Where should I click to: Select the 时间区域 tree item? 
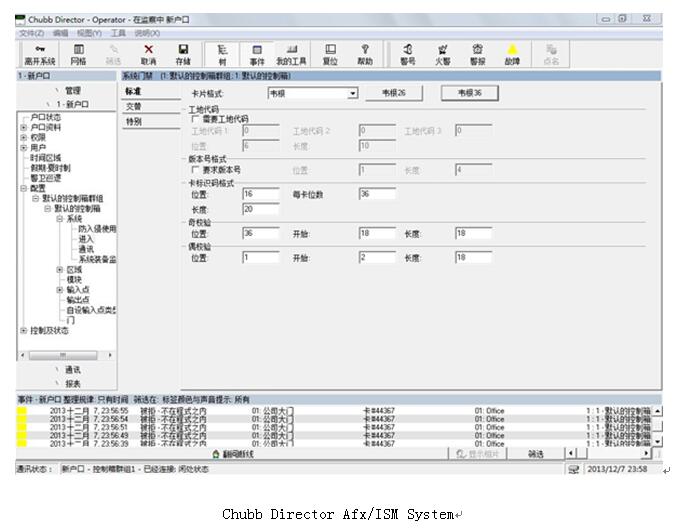[46, 158]
